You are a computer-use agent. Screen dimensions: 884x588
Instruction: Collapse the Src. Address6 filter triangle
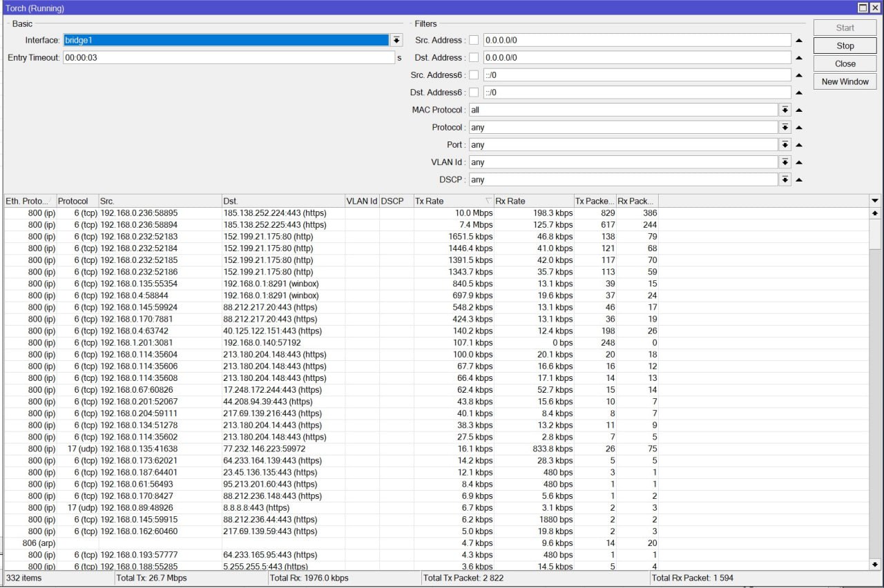(x=799, y=75)
